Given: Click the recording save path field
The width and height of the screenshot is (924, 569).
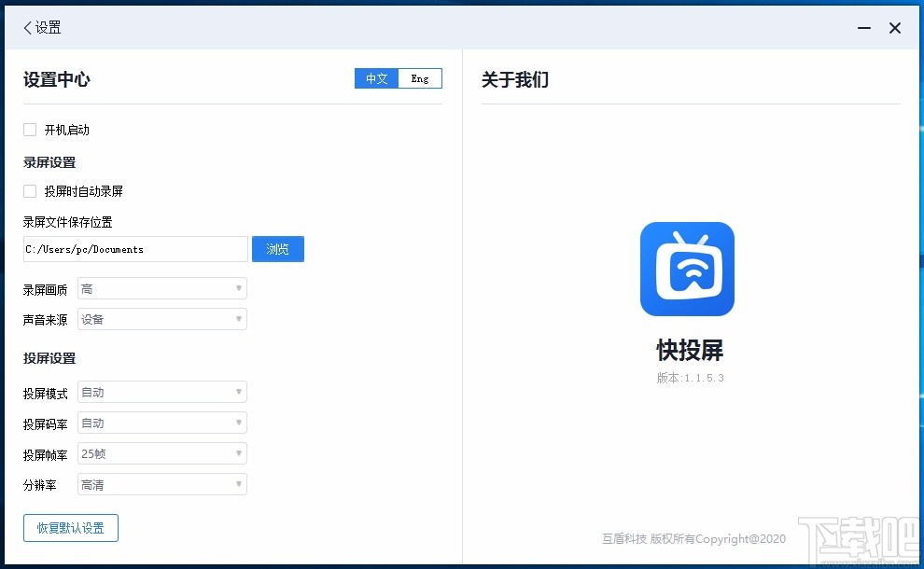Looking at the screenshot, I should pos(135,249).
